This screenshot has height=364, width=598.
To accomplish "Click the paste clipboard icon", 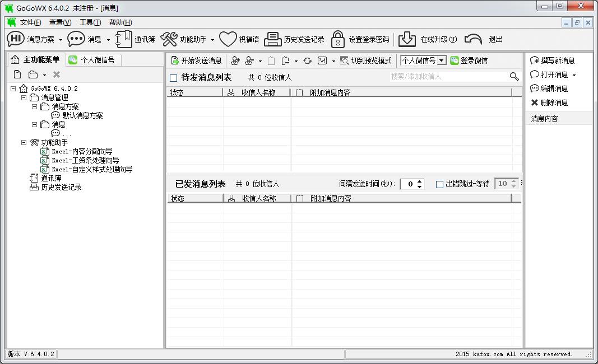I will (x=271, y=60).
